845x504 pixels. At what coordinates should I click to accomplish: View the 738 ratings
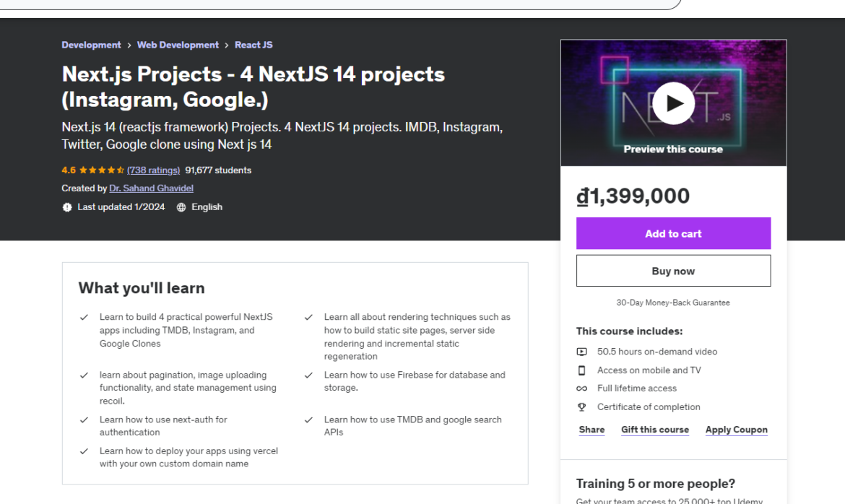coord(153,170)
